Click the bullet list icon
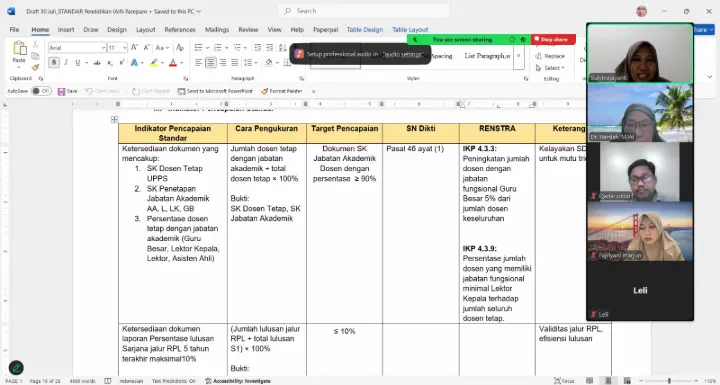 198,48
